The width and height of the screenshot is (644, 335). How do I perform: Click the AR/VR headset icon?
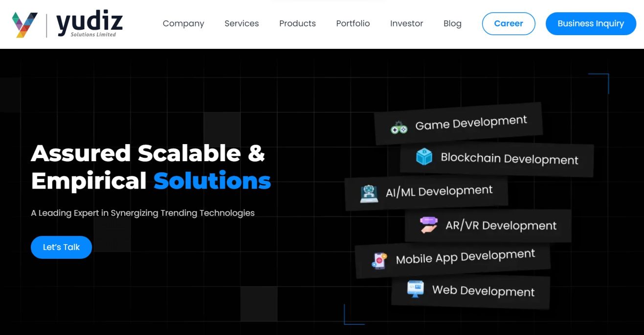[x=429, y=225]
